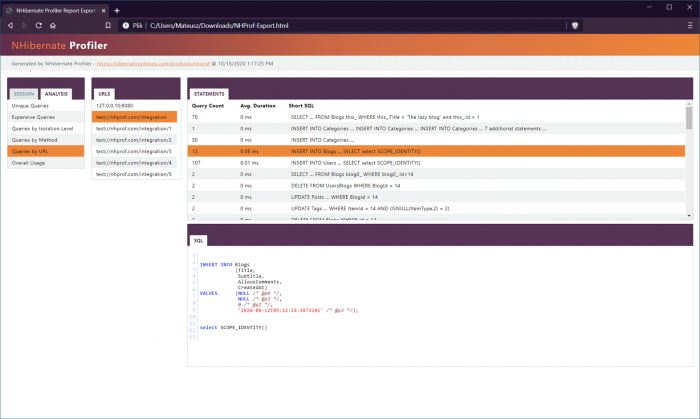700x419 pixels.
Task: Click the Query Count column header
Action: 208,106
